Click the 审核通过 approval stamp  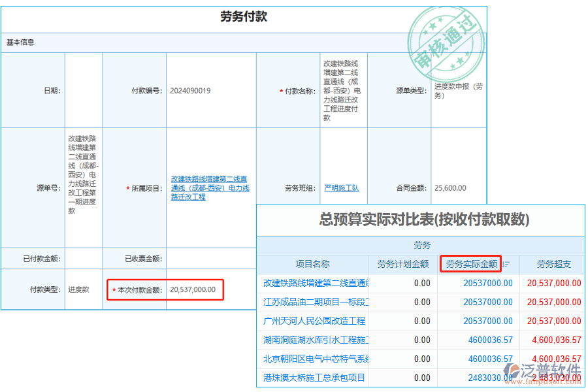click(x=448, y=41)
